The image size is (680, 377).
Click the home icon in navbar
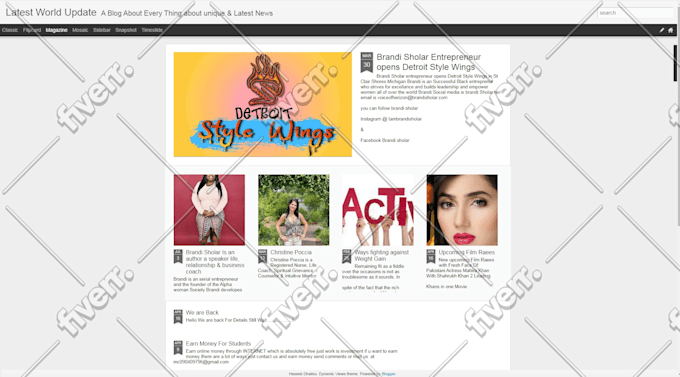point(670,30)
